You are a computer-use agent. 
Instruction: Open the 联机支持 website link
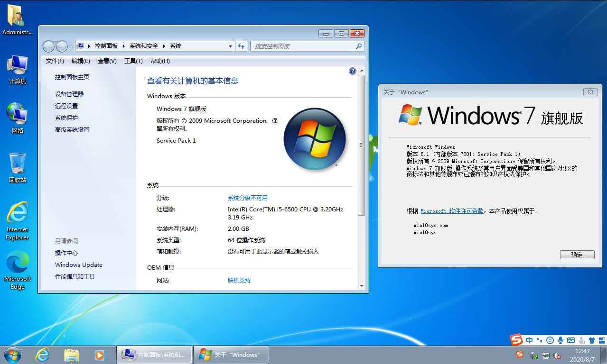coord(239,281)
